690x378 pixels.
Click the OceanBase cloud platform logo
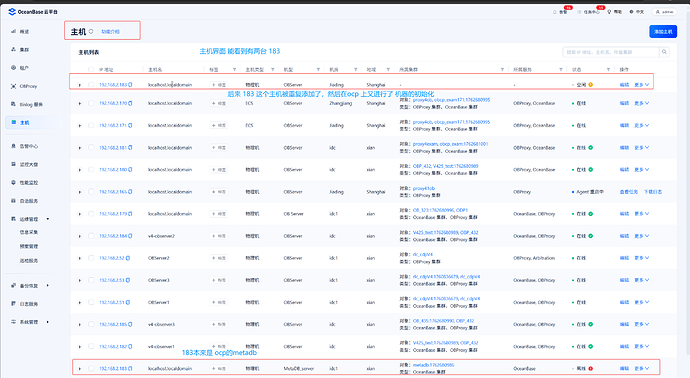(33, 11)
